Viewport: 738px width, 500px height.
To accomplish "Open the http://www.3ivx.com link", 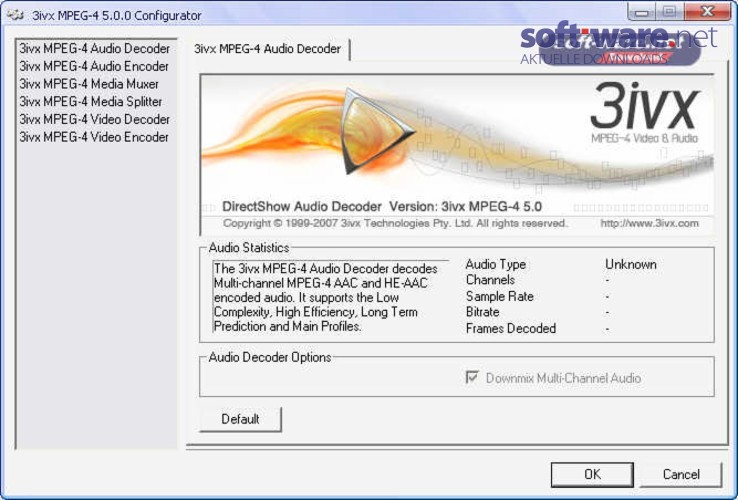I will pyautogui.click(x=650, y=223).
